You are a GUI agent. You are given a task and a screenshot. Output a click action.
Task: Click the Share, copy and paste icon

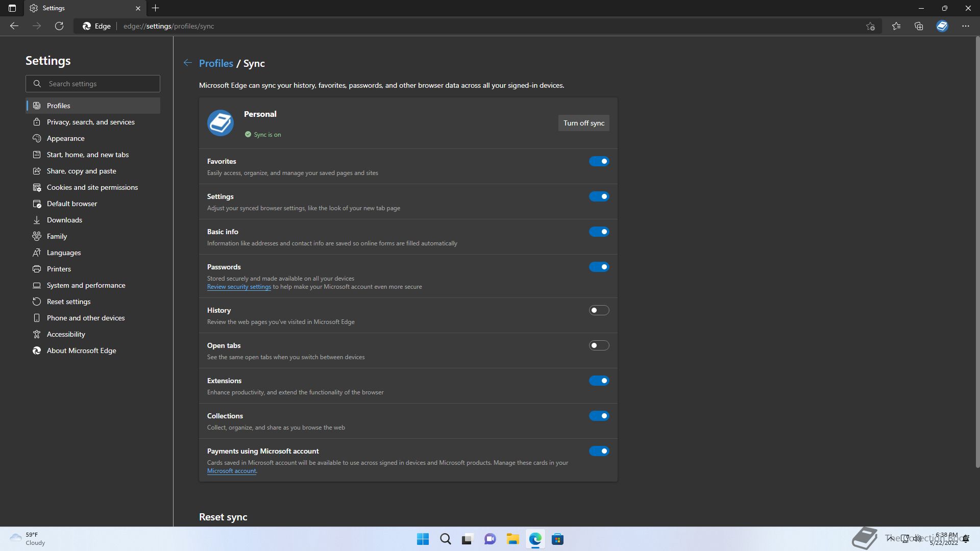pyautogui.click(x=37, y=171)
